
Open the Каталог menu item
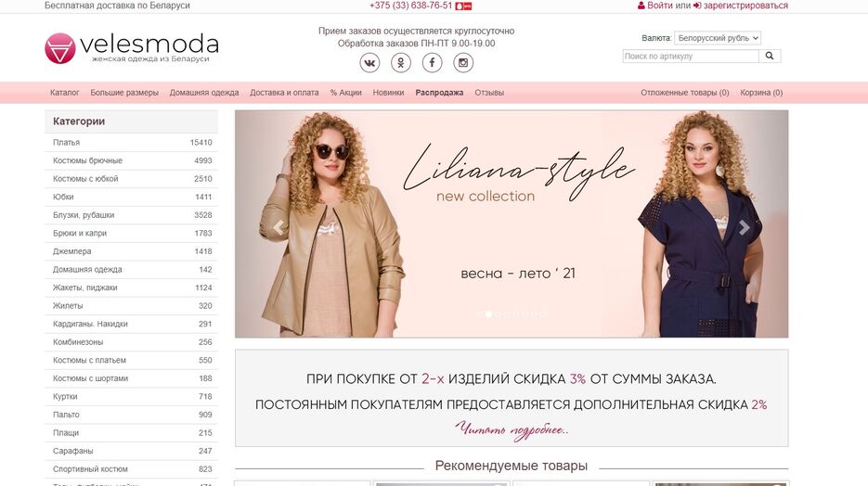point(65,93)
